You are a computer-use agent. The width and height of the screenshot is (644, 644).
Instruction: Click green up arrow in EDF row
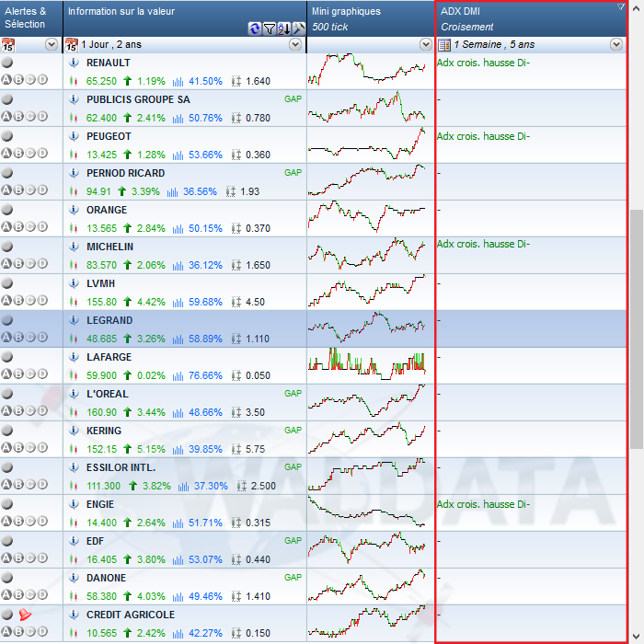click(127, 559)
